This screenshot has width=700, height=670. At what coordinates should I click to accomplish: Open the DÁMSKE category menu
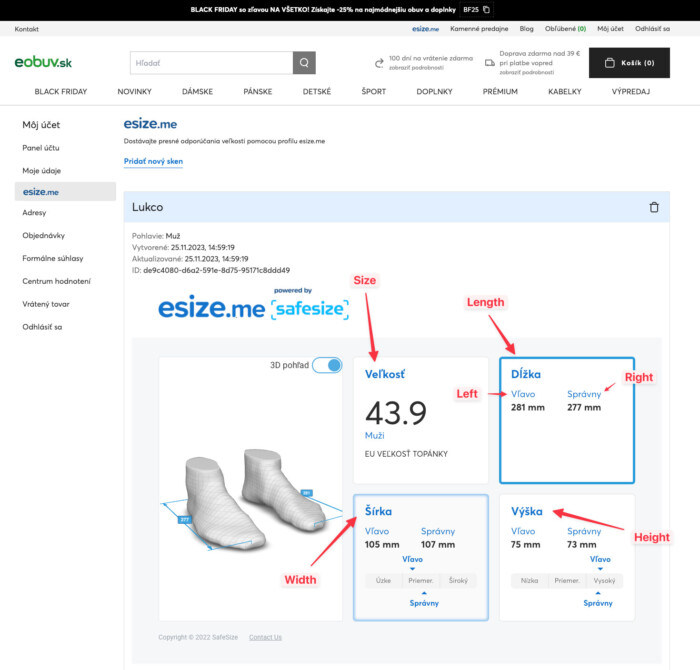(197, 91)
